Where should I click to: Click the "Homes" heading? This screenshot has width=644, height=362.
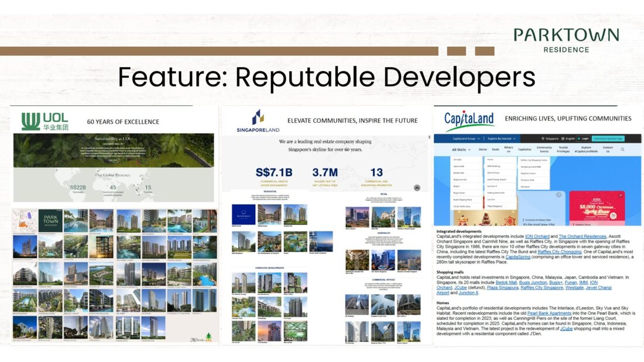click(443, 303)
